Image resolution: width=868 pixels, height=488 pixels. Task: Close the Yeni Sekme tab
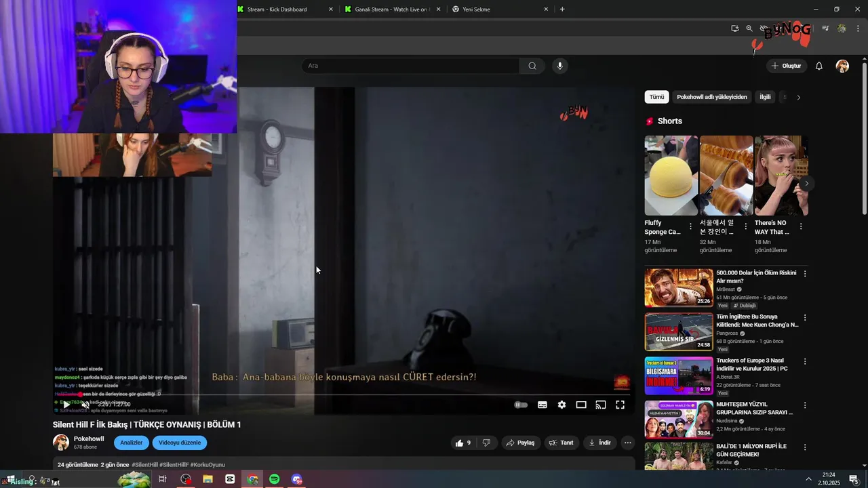tap(546, 9)
